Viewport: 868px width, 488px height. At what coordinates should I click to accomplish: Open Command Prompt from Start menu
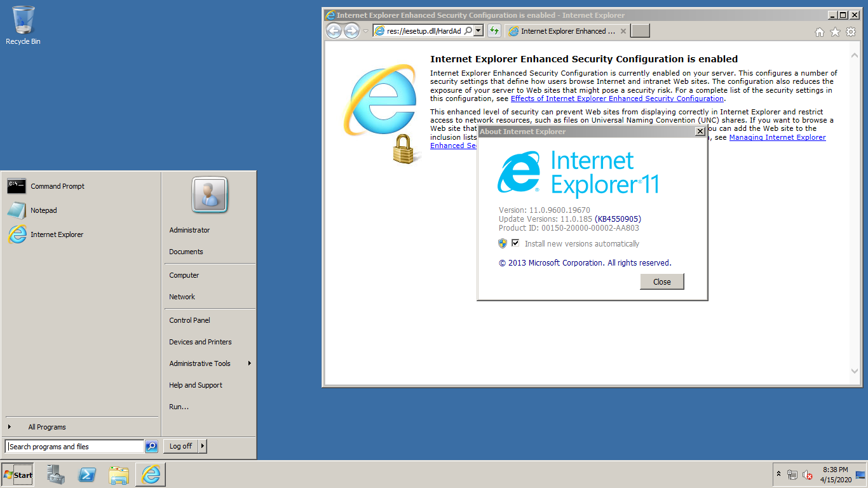[x=80, y=186]
